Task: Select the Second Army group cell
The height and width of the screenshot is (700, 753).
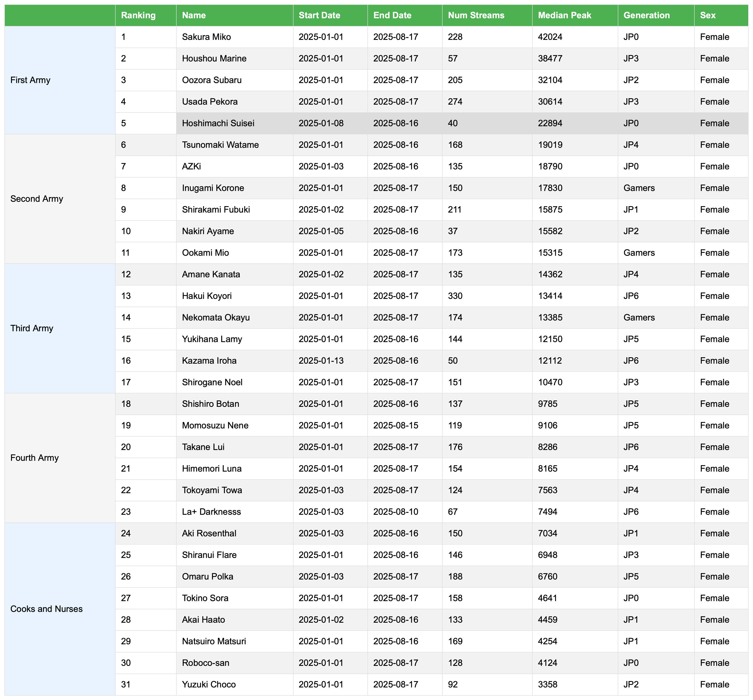Action: coord(60,199)
